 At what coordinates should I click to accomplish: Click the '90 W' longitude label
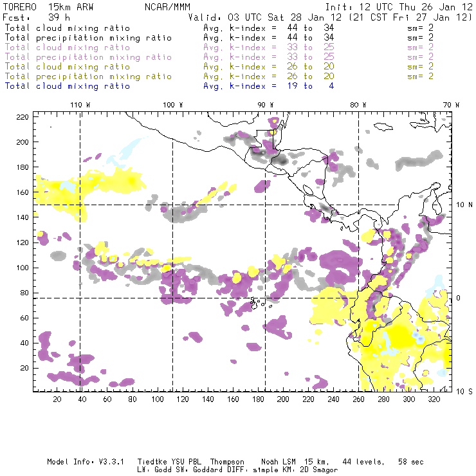pyautogui.click(x=266, y=105)
